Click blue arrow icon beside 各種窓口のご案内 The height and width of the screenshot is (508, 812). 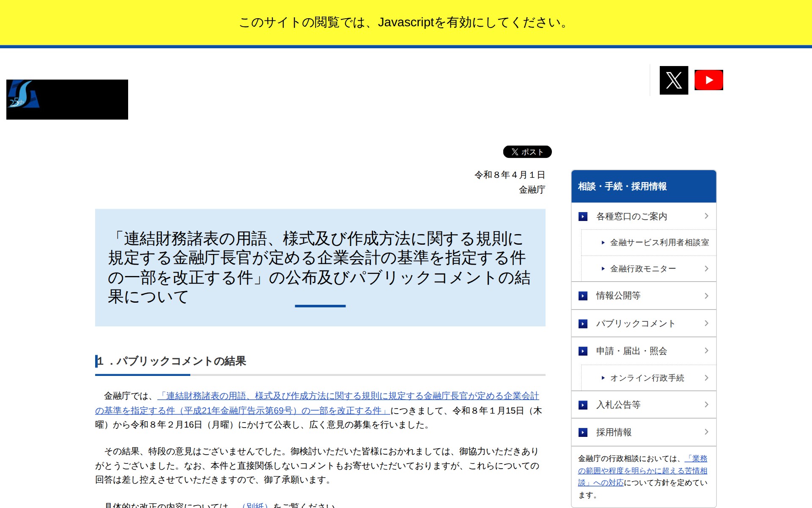coord(583,216)
